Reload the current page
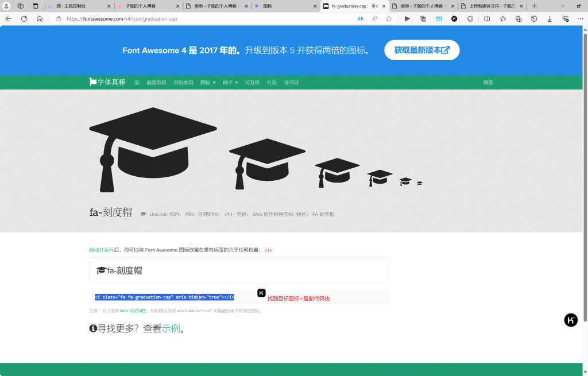The width and height of the screenshot is (588, 376). [24, 19]
